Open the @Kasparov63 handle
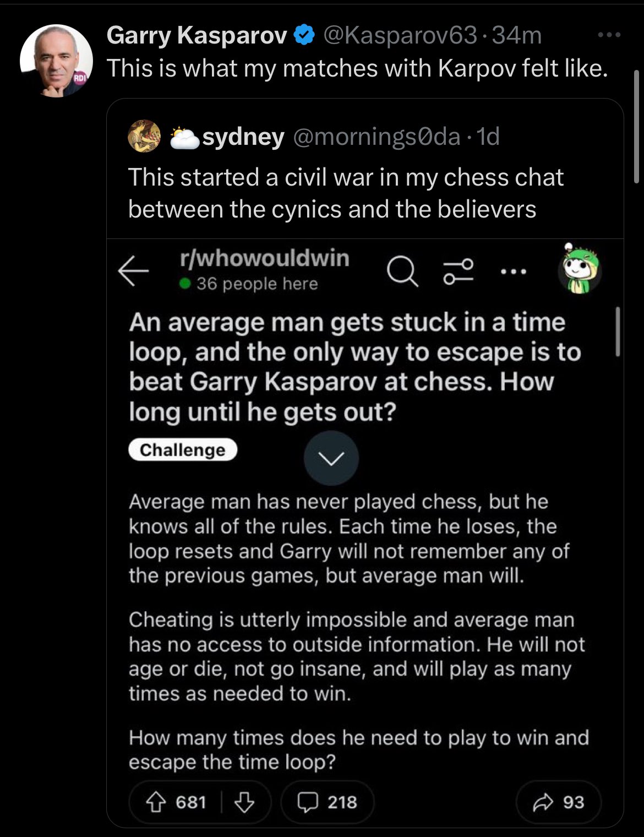Viewport: 644px width, 837px height. pyautogui.click(x=400, y=36)
